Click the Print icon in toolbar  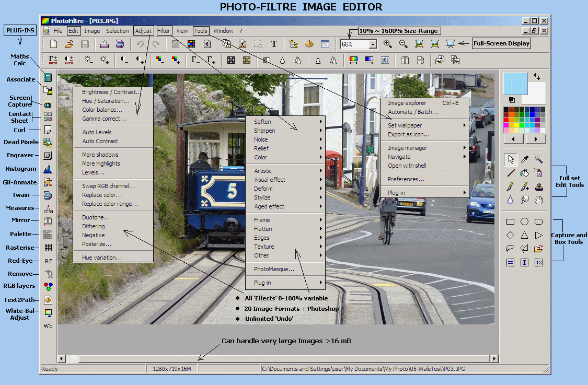point(104,44)
